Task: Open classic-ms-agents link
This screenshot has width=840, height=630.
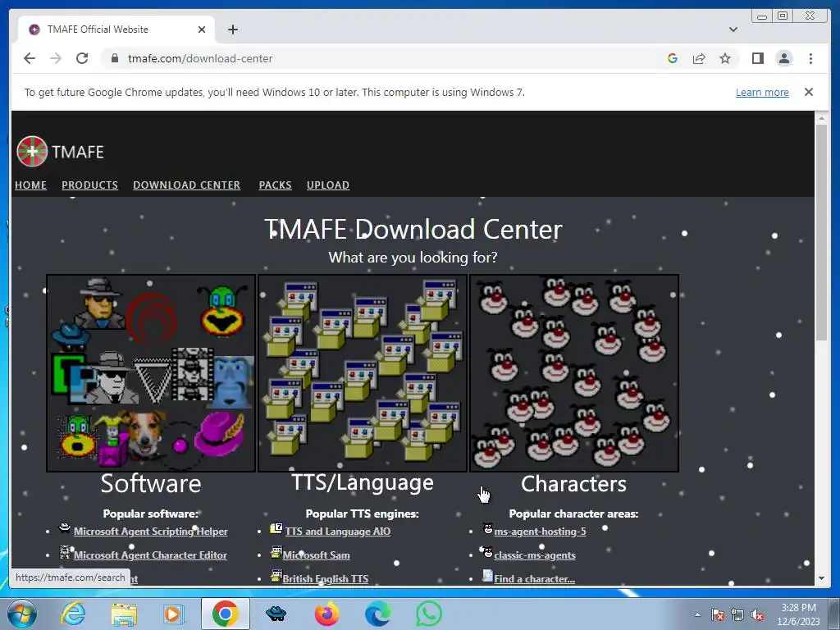Action: (535, 555)
